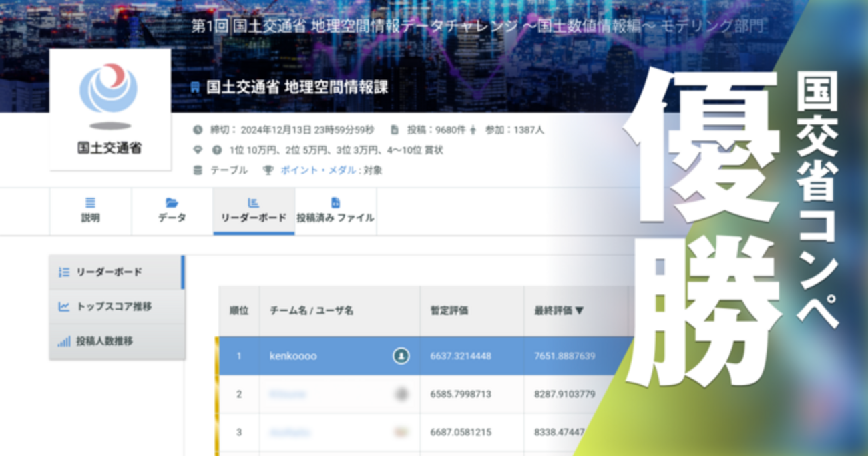The height and width of the screenshot is (456, 868).
Task: Select the リーダーボード tab
Action: click(x=254, y=211)
